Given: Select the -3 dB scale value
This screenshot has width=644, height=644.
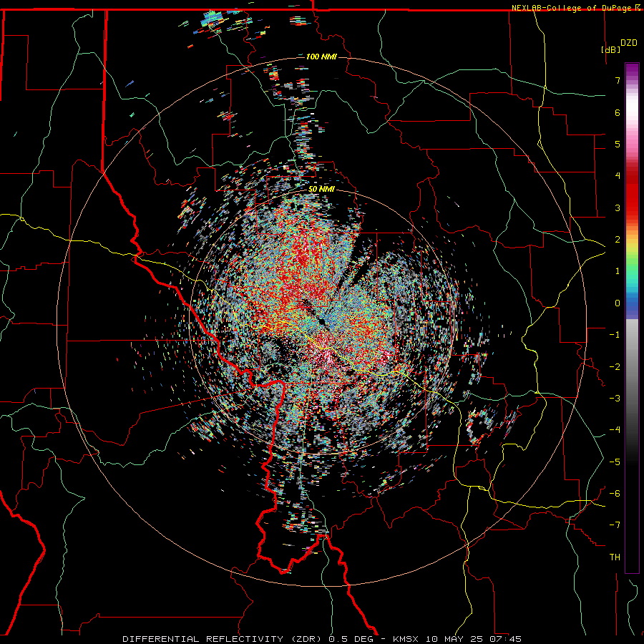Looking at the screenshot, I should [x=615, y=398].
